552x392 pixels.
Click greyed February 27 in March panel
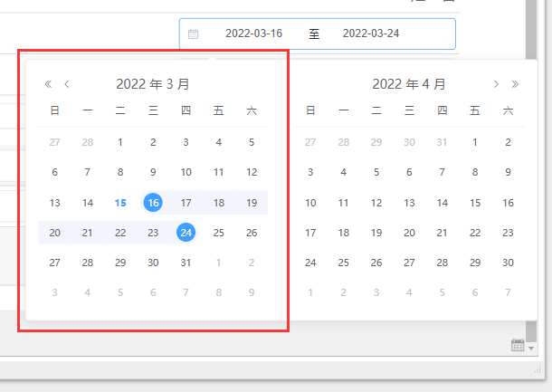[54, 142]
